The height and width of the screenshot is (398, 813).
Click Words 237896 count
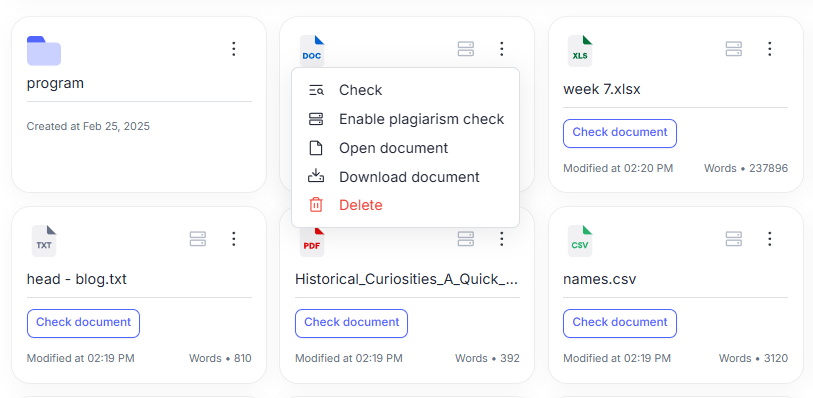746,168
